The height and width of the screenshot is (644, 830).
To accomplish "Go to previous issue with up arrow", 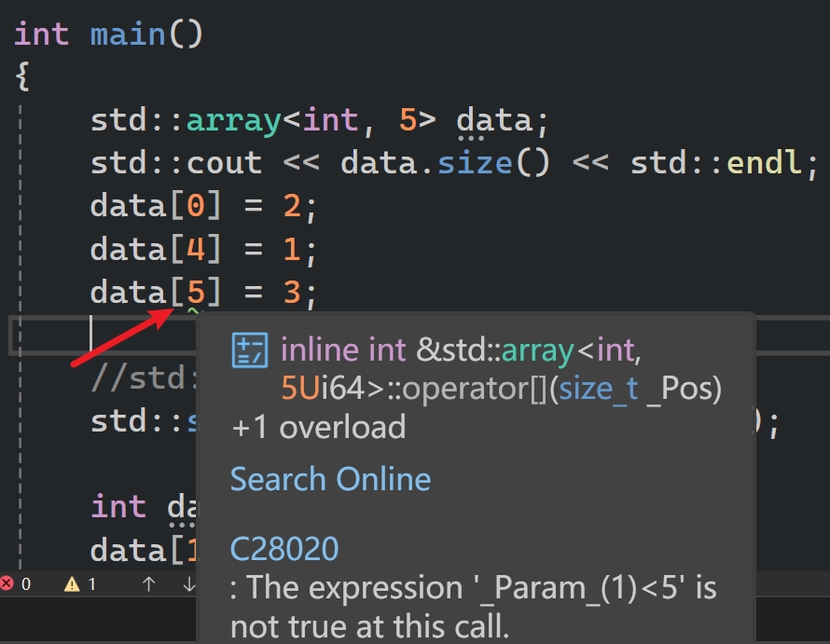I will (148, 584).
